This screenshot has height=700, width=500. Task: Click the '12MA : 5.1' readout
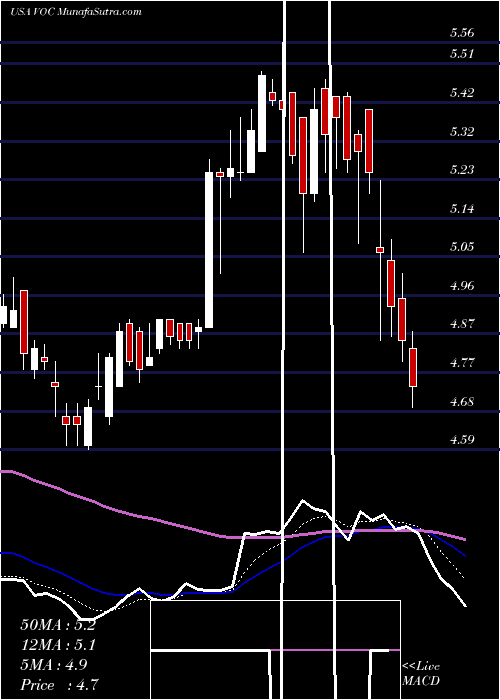58,645
